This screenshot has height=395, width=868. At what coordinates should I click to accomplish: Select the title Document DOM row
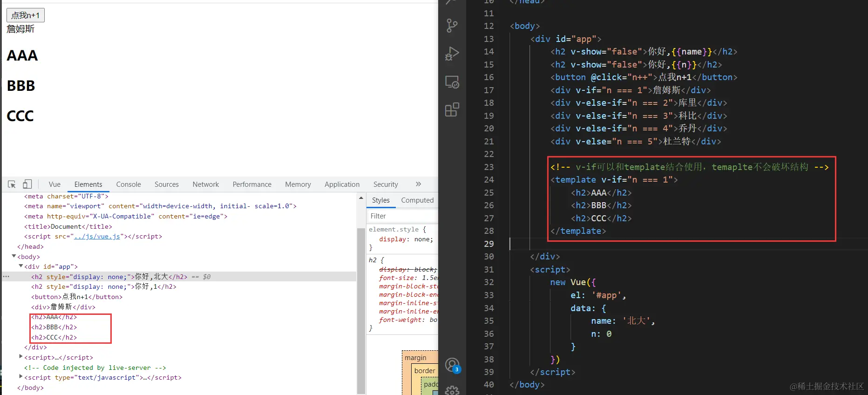tap(68, 227)
